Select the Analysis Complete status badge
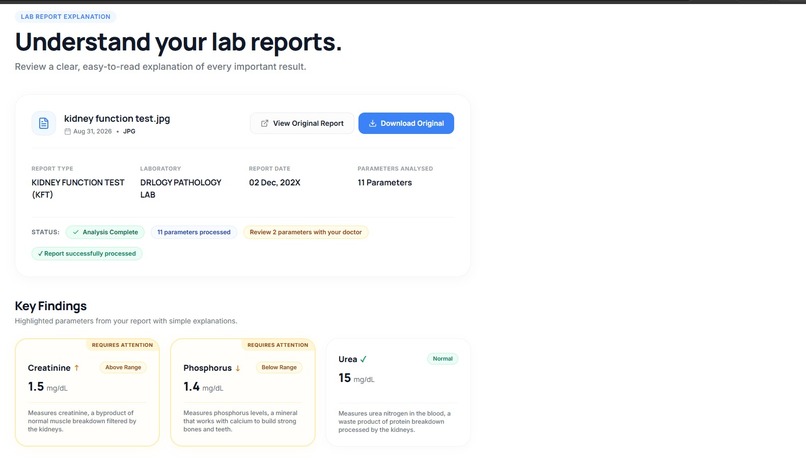The image size is (806, 466). (105, 232)
